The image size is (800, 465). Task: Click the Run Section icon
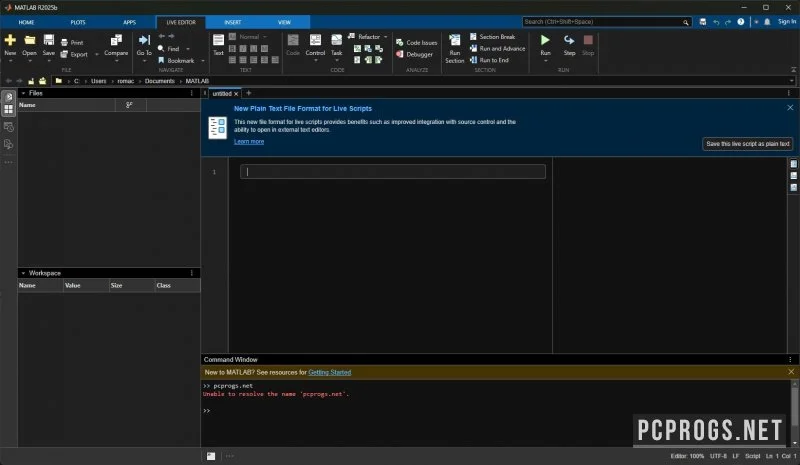455,40
